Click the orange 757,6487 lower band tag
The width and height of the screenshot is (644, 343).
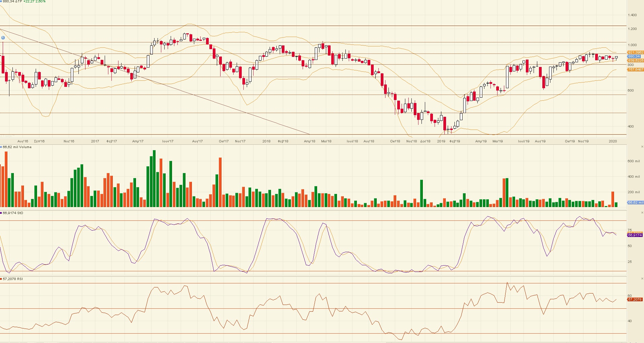tap(636, 70)
